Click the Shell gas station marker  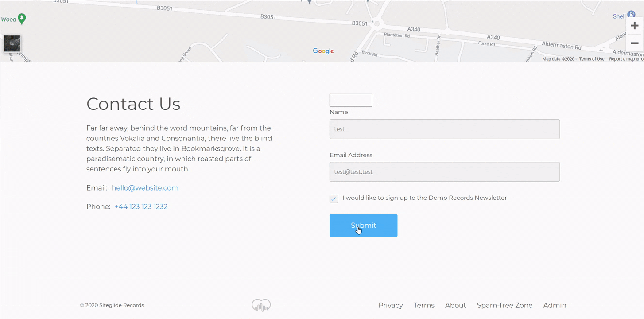click(631, 15)
